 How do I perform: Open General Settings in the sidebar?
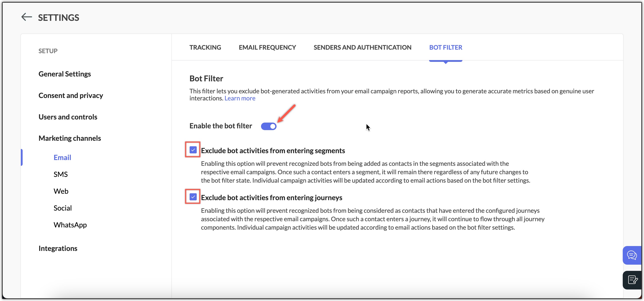tap(65, 74)
